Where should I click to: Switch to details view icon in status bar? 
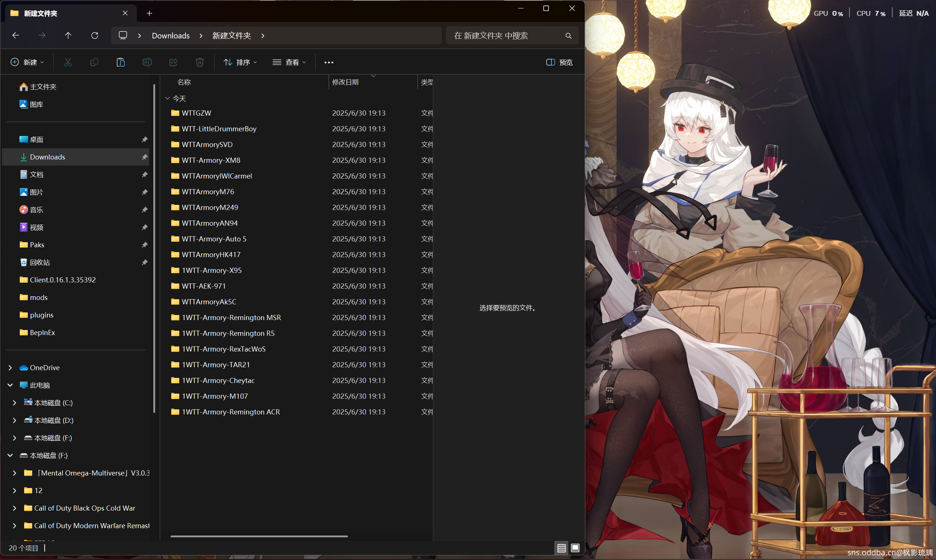click(561, 548)
